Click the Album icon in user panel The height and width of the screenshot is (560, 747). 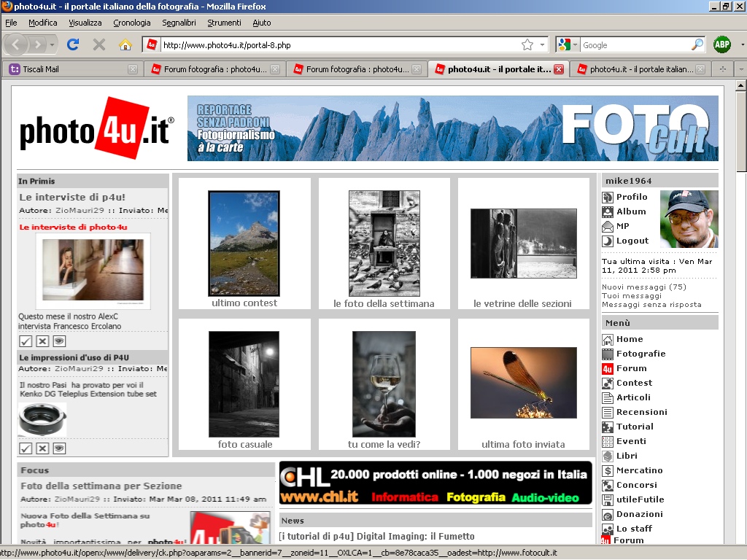click(x=608, y=212)
